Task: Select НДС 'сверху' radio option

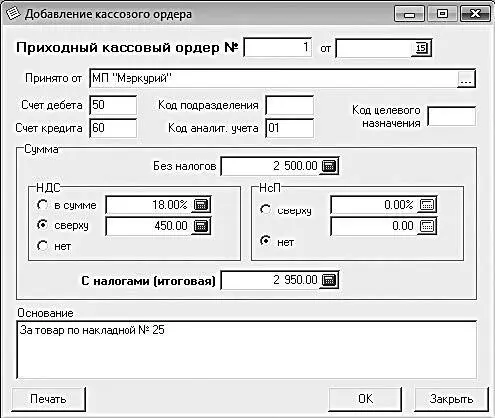Action: pos(43,225)
